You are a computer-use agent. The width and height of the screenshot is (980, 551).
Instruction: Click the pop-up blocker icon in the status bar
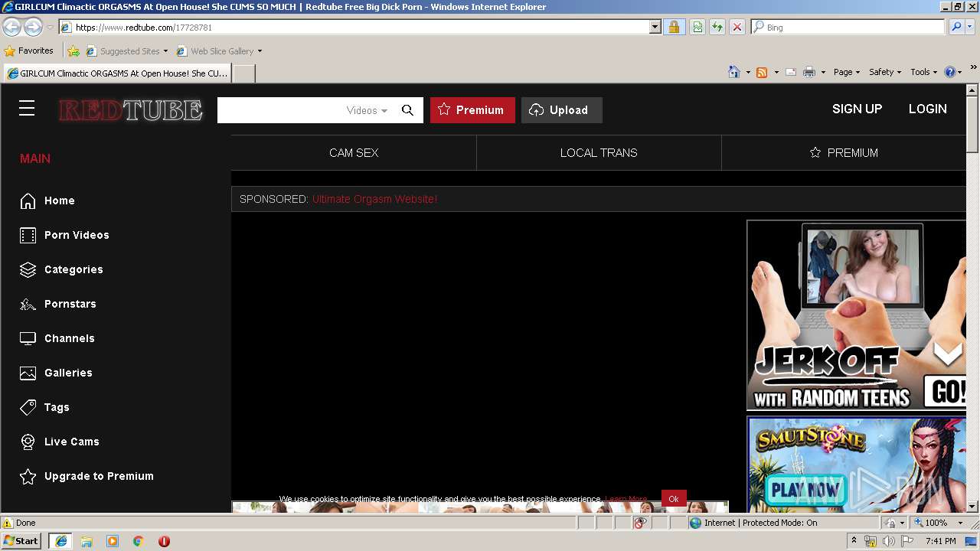[641, 523]
